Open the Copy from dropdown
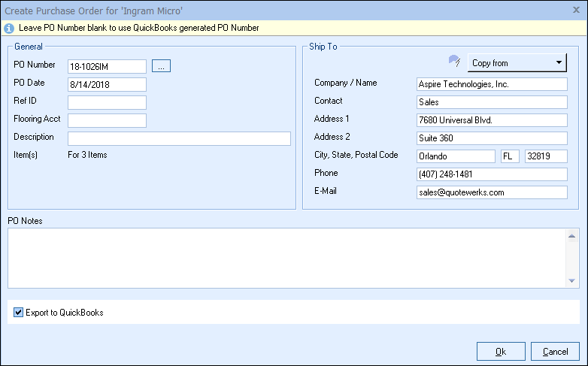The width and height of the screenshot is (588, 366). [517, 62]
